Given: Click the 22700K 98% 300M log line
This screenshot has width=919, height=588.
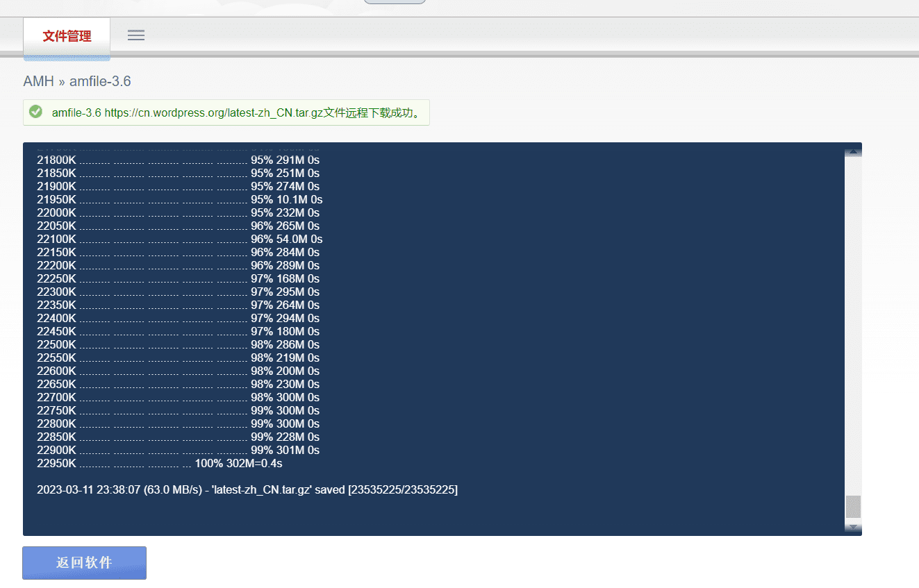Looking at the screenshot, I should tap(178, 397).
